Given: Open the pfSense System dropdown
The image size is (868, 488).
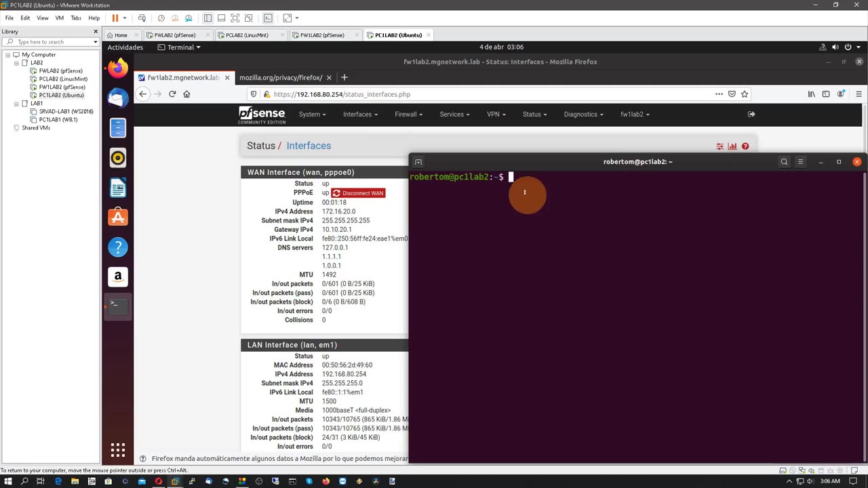Looking at the screenshot, I should (x=312, y=115).
